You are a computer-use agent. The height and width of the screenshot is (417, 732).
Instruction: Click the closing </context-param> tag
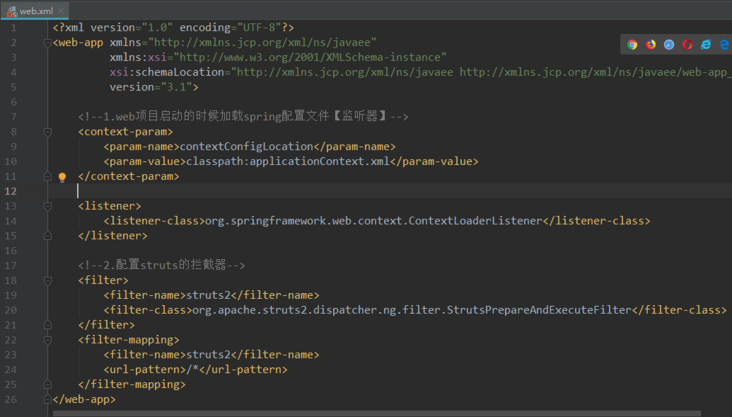[x=129, y=177]
